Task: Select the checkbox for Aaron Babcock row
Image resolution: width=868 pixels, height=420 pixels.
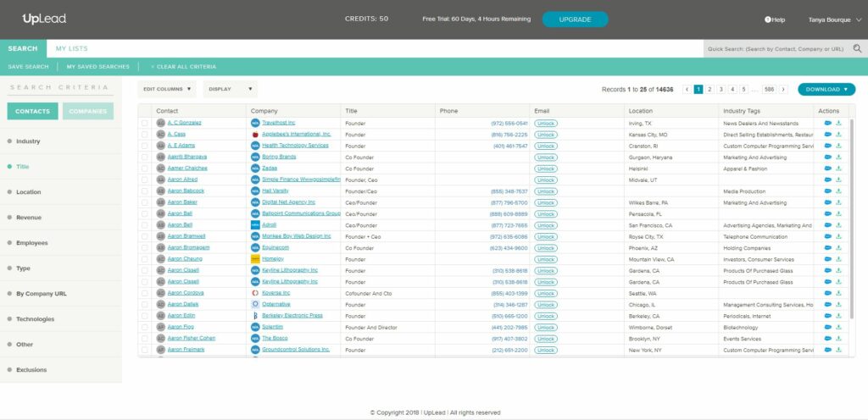Action: [144, 191]
